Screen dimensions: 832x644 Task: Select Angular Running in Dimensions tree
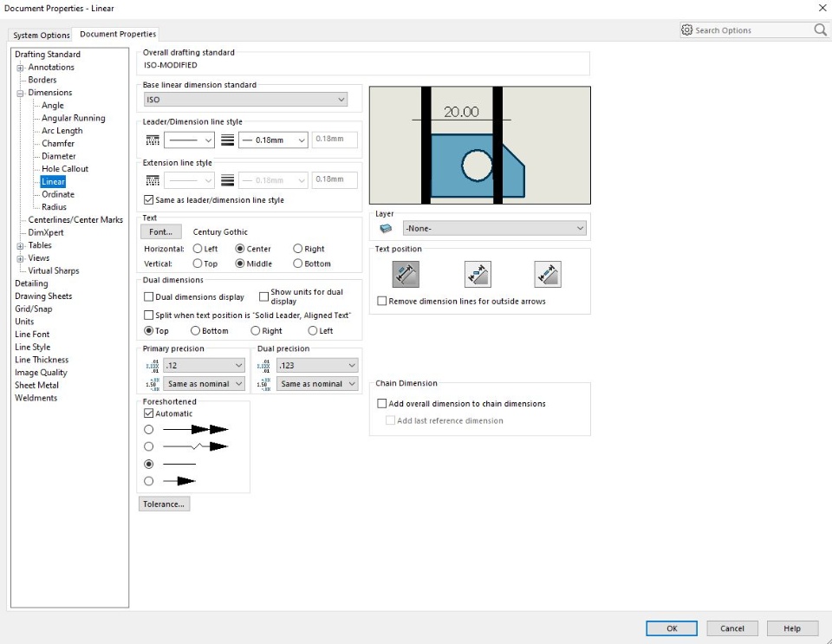[73, 118]
